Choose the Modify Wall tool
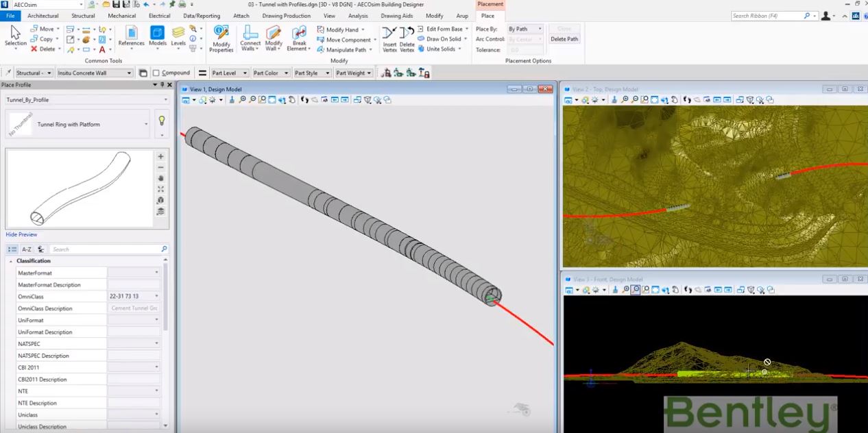Image resolution: width=868 pixels, height=433 pixels. click(x=274, y=38)
